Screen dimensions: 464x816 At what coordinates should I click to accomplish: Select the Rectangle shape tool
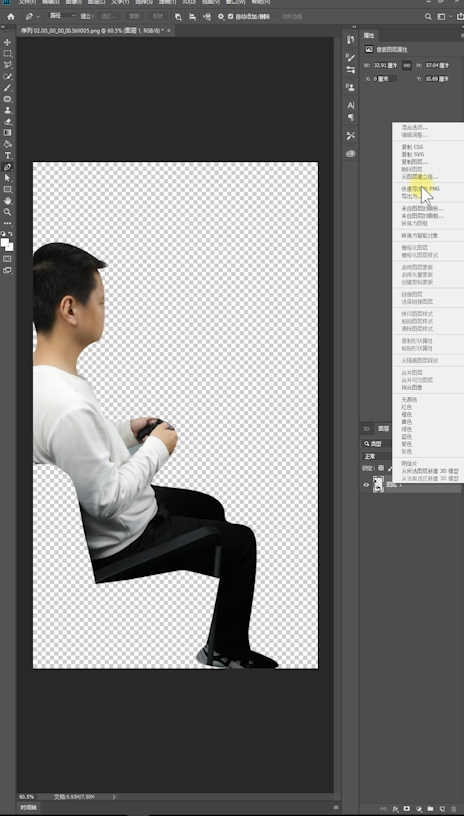[7, 189]
